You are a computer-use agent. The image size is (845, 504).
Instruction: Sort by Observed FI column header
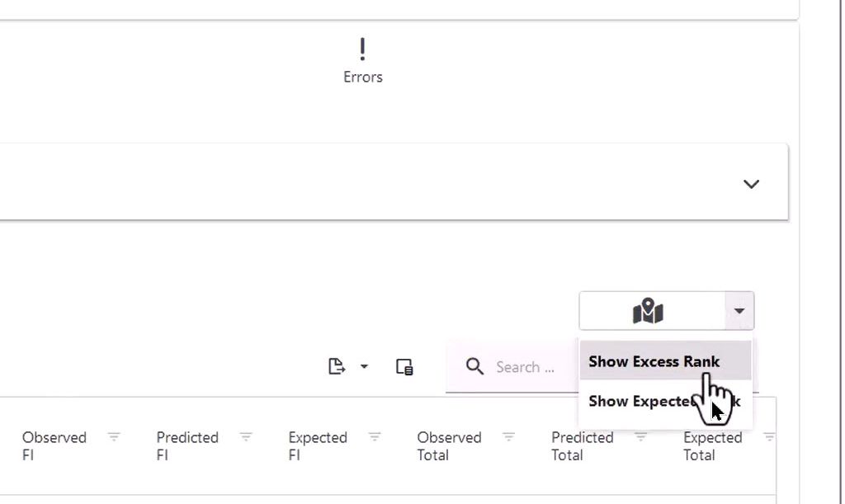click(54, 445)
